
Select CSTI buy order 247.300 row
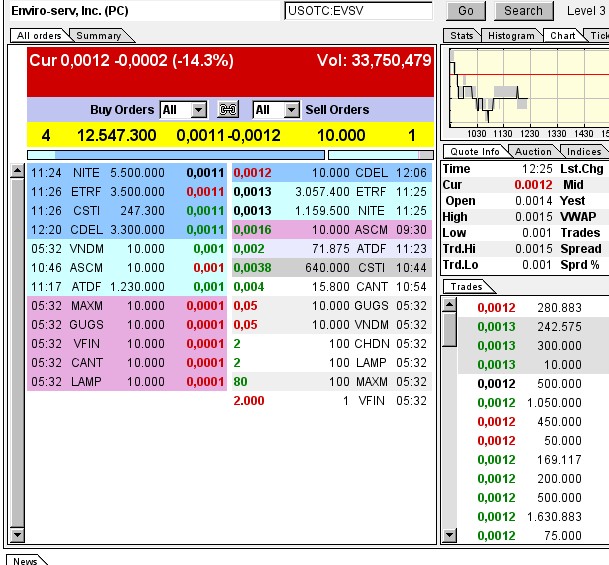pyautogui.click(x=127, y=210)
